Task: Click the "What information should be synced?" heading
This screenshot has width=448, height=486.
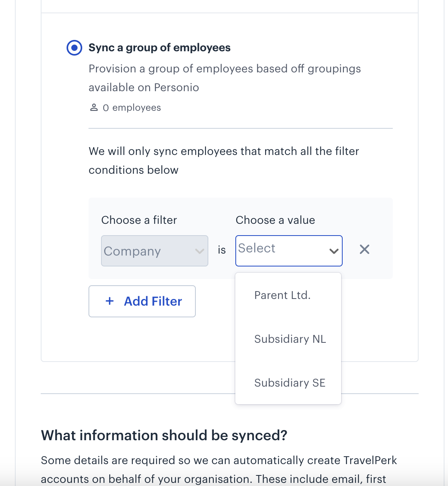Action: click(x=164, y=435)
